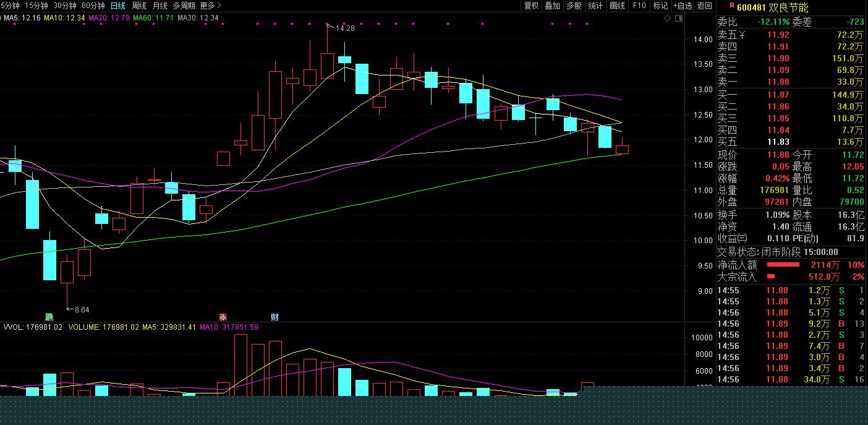Open F10 company information
Viewport: 868px width, 425px height.
tap(639, 6)
